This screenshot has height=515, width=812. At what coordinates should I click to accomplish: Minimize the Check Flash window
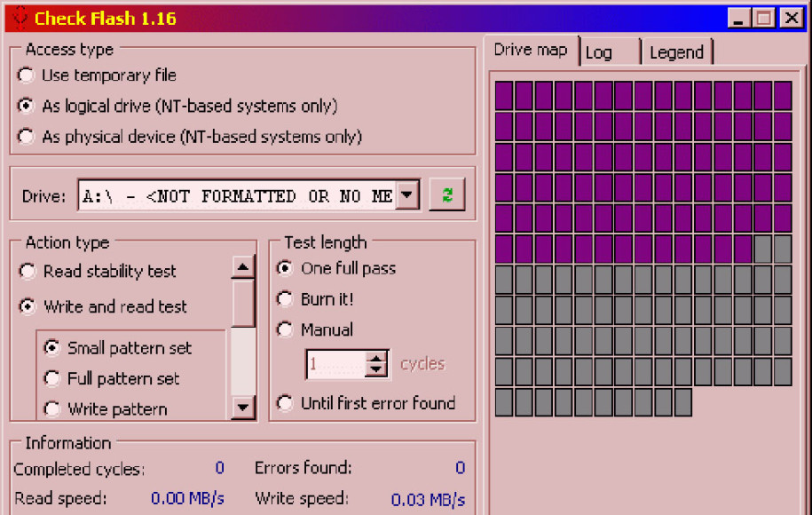[739, 18]
